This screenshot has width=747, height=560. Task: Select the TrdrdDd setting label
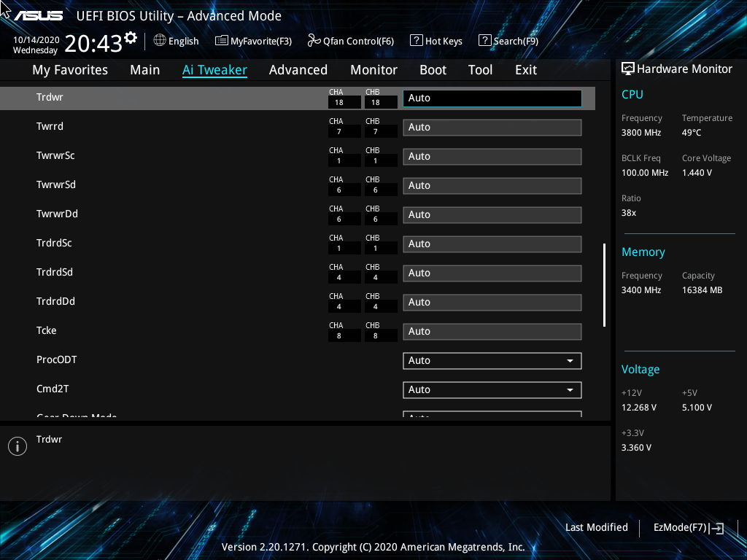pyautogui.click(x=55, y=301)
